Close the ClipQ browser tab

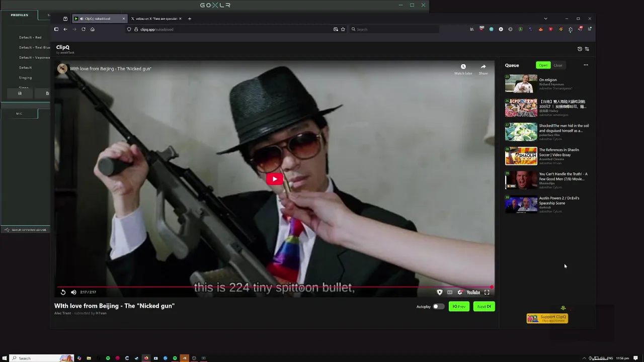coord(123,19)
